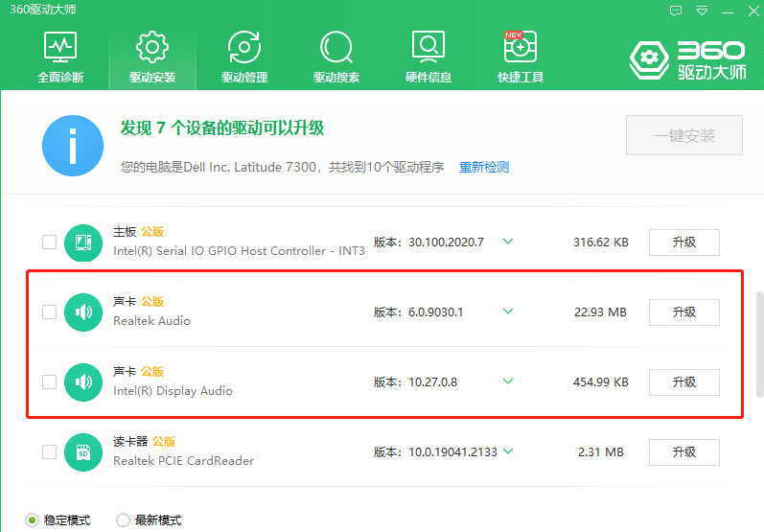The image size is (764, 532).
Task: Click the 主板 motherboard device icon
Action: tap(83, 243)
